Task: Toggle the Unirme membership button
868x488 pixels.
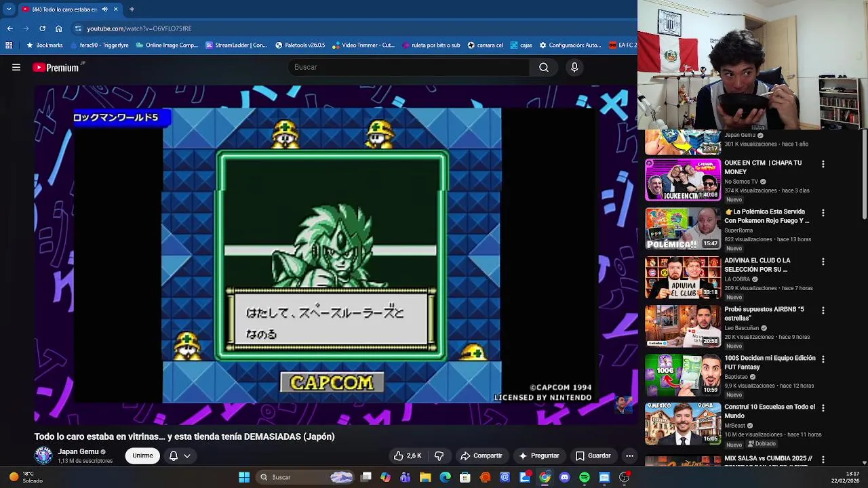Action: pyautogui.click(x=142, y=455)
